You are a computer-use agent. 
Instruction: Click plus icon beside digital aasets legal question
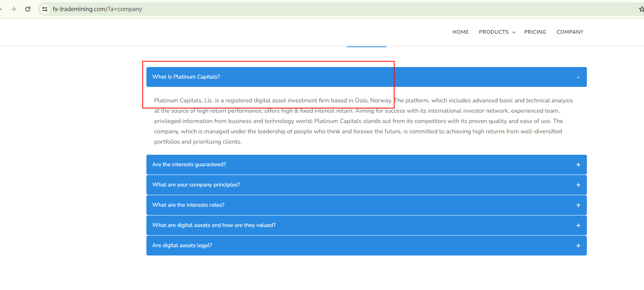(x=578, y=246)
